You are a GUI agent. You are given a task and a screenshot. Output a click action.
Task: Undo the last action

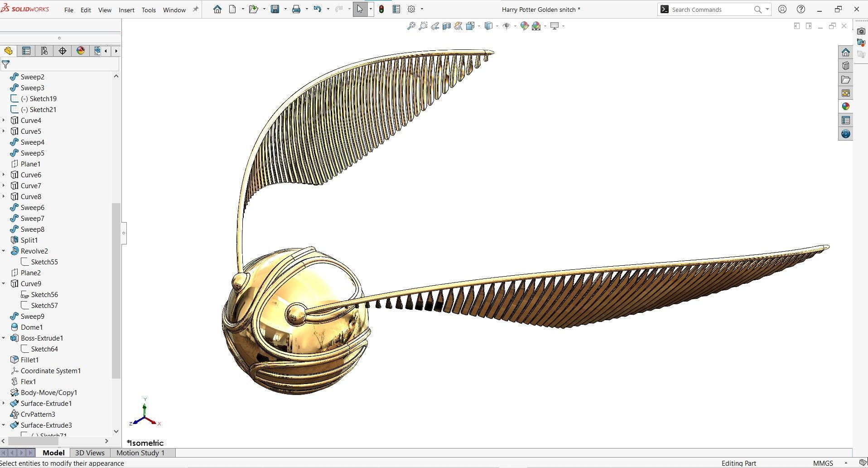(318, 9)
